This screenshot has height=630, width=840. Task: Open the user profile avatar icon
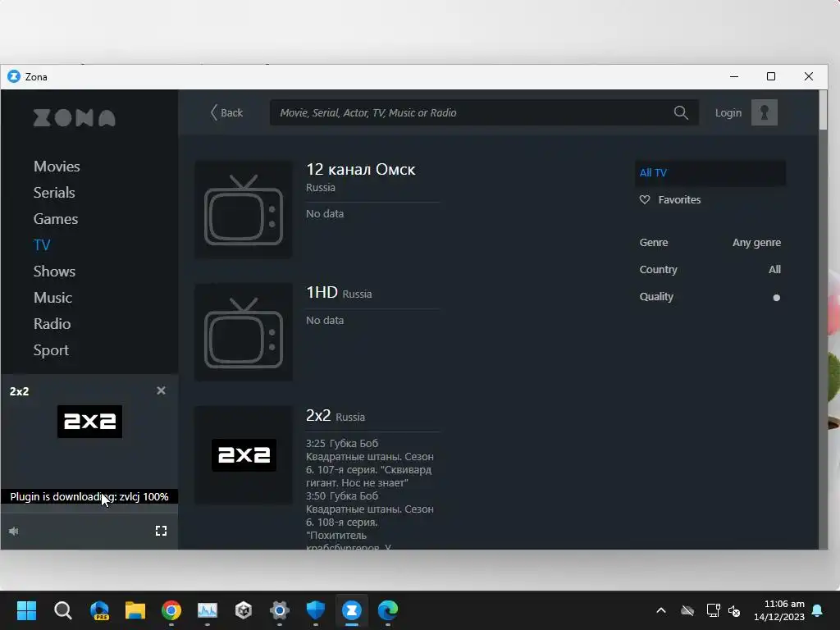[765, 112]
